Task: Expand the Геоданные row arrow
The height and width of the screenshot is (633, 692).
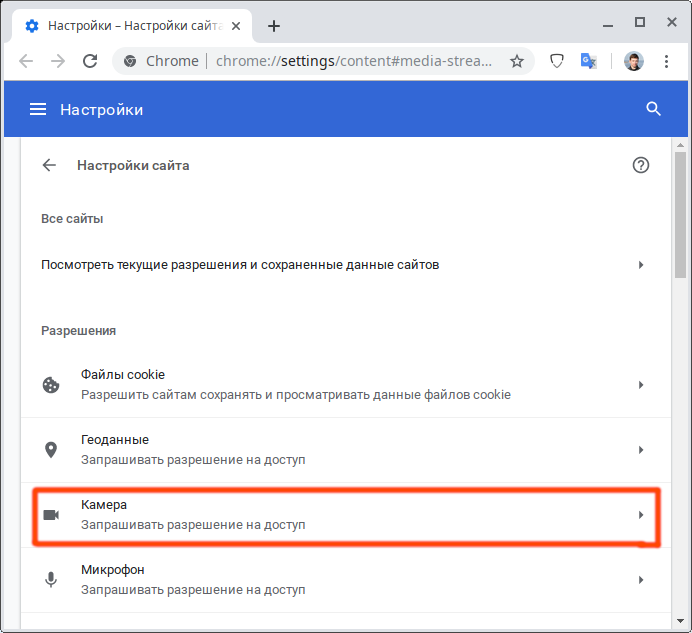Action: (x=641, y=450)
